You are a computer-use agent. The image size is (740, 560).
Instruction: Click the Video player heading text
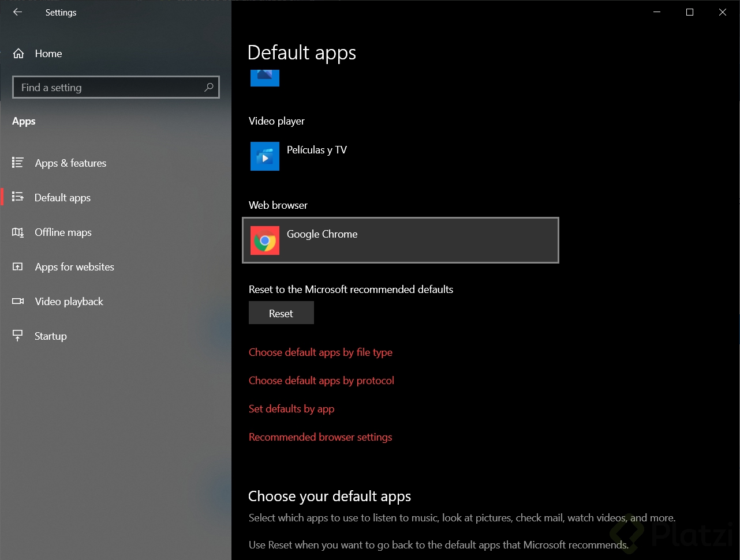pos(276,121)
